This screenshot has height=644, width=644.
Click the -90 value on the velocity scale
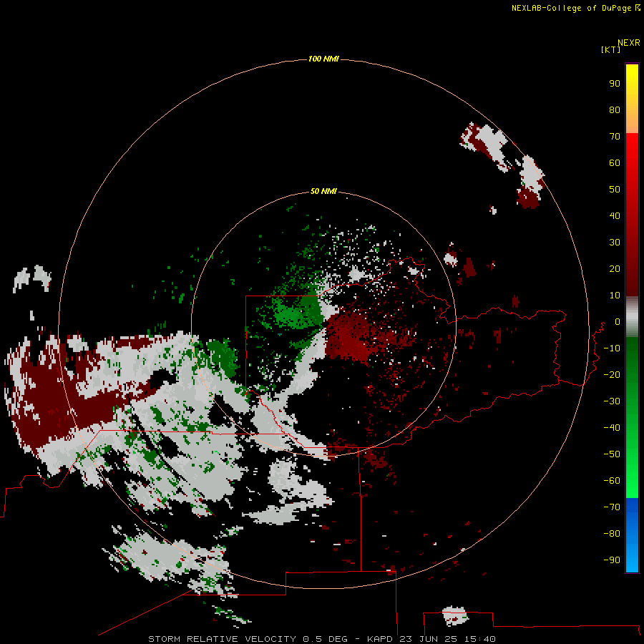[612, 560]
